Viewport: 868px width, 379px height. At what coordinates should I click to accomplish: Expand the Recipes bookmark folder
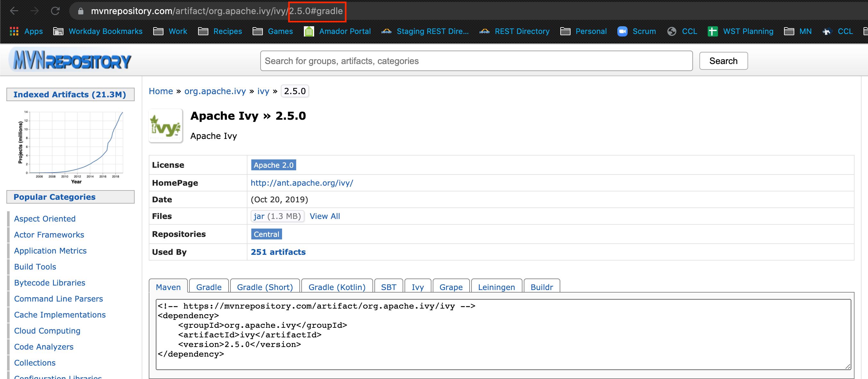pyautogui.click(x=220, y=31)
